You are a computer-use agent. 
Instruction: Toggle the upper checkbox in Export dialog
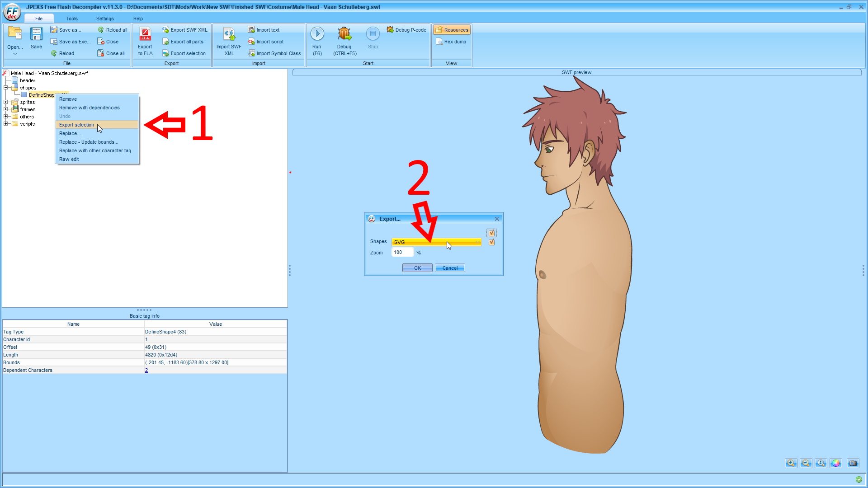(x=491, y=233)
